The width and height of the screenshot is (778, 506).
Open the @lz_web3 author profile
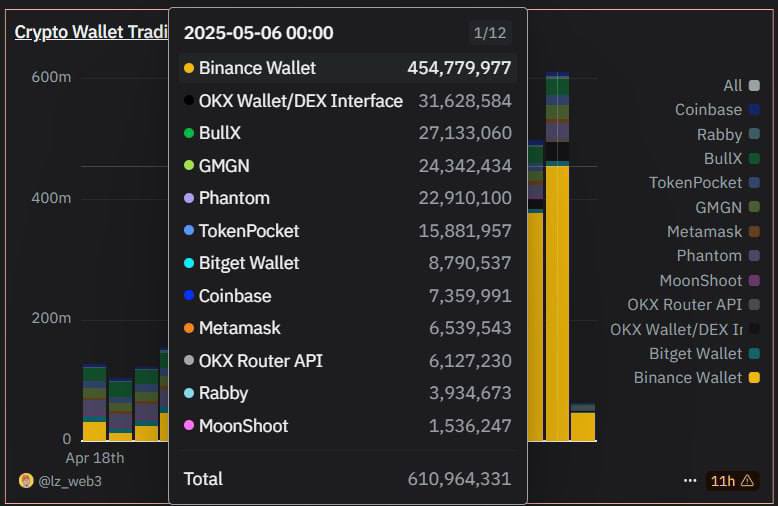pyautogui.click(x=70, y=481)
